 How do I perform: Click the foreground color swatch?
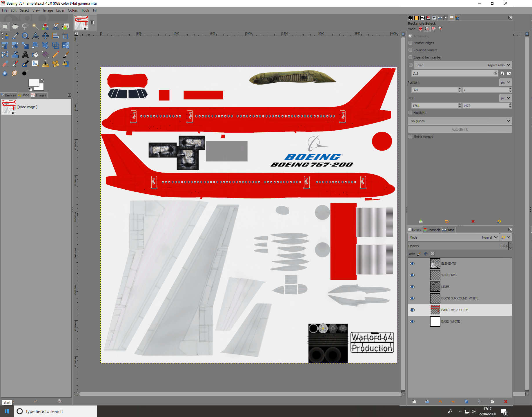click(x=33, y=83)
